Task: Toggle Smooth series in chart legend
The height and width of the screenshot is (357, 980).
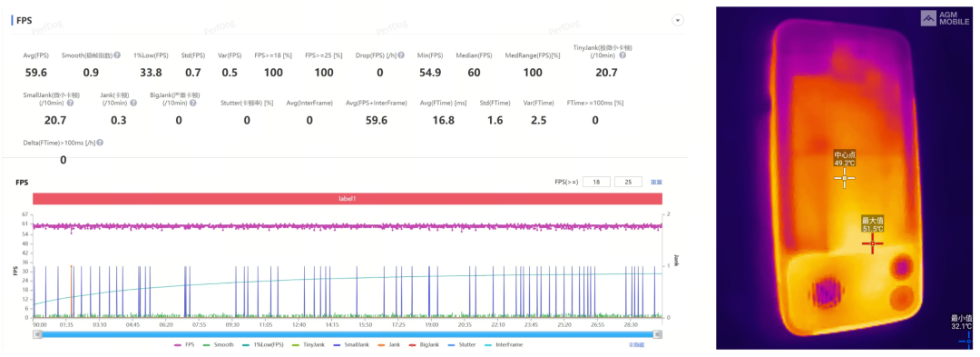Action: point(218,344)
